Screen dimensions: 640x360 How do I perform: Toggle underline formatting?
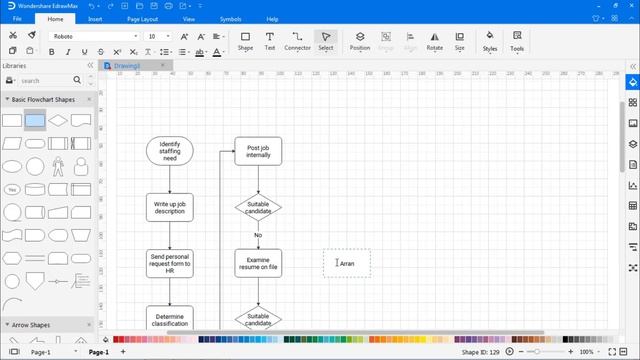pyautogui.click(x=84, y=52)
